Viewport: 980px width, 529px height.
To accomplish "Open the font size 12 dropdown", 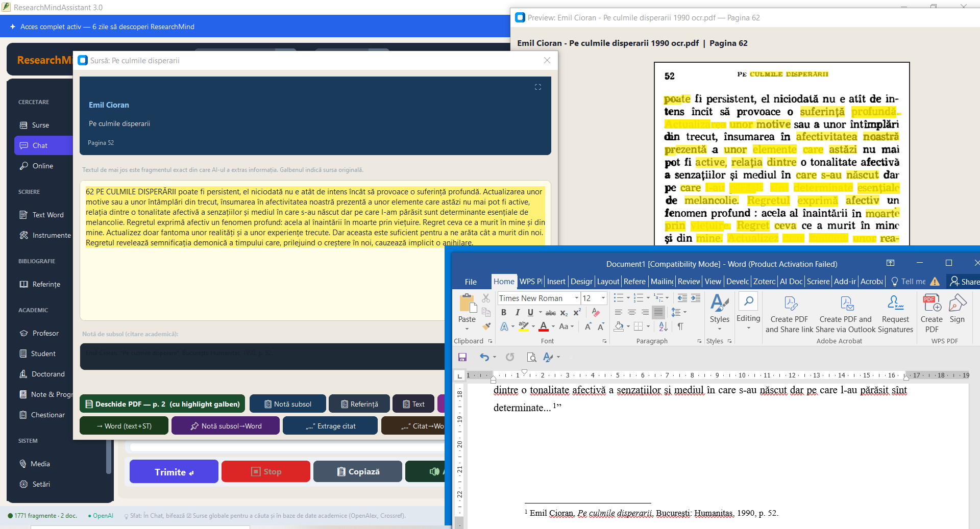I will click(x=603, y=298).
